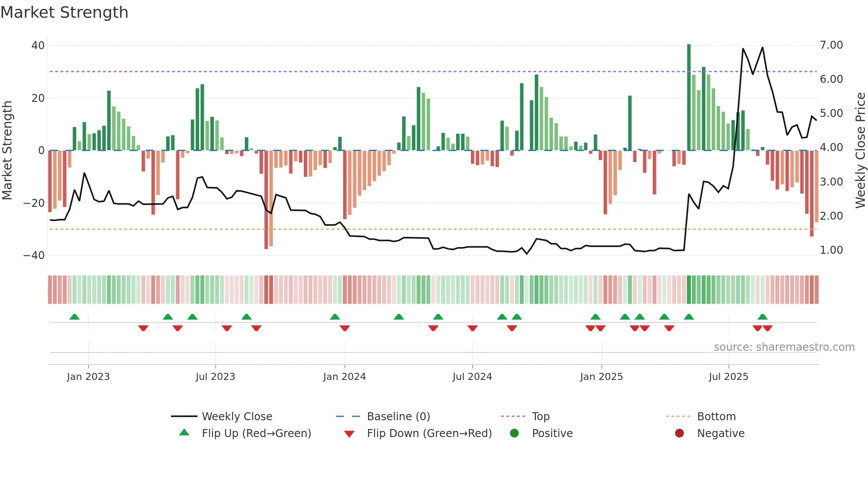
Task: Click the green Positive circle legend icon
Action: 514,433
